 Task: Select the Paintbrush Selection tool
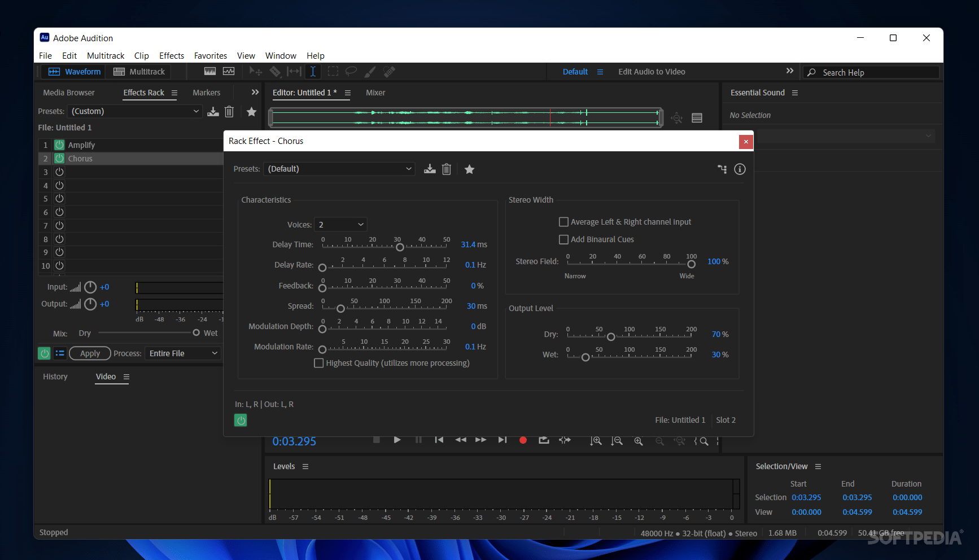[370, 72]
